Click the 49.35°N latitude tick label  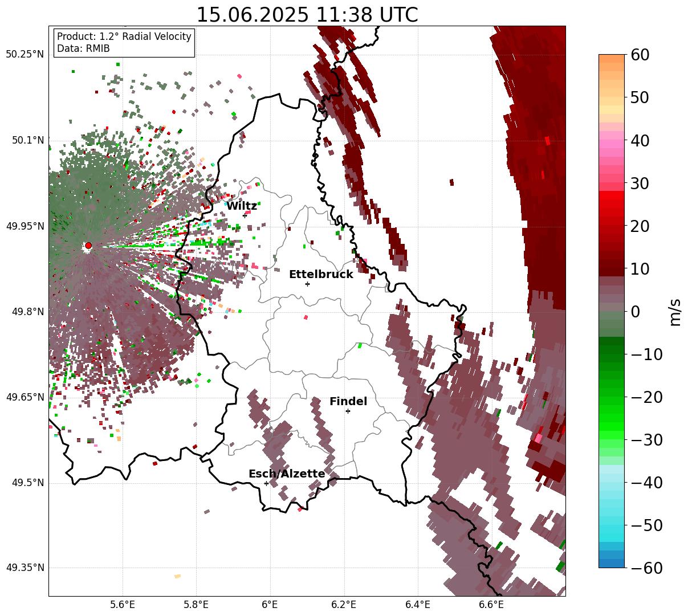[25, 568]
